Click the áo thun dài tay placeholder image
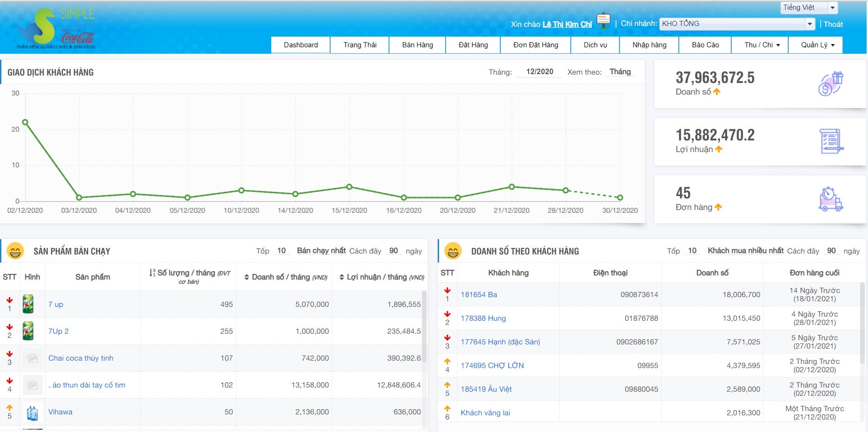This screenshot has width=868, height=432. point(32,385)
